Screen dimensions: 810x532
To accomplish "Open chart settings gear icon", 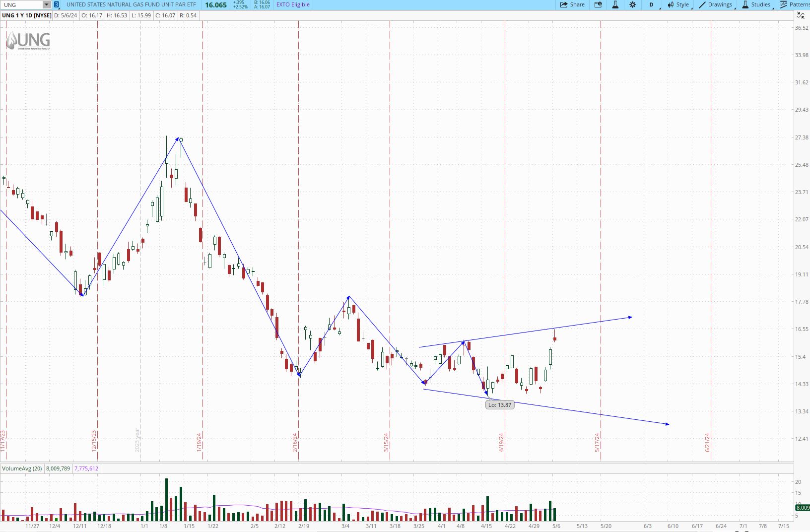I will click(632, 4).
